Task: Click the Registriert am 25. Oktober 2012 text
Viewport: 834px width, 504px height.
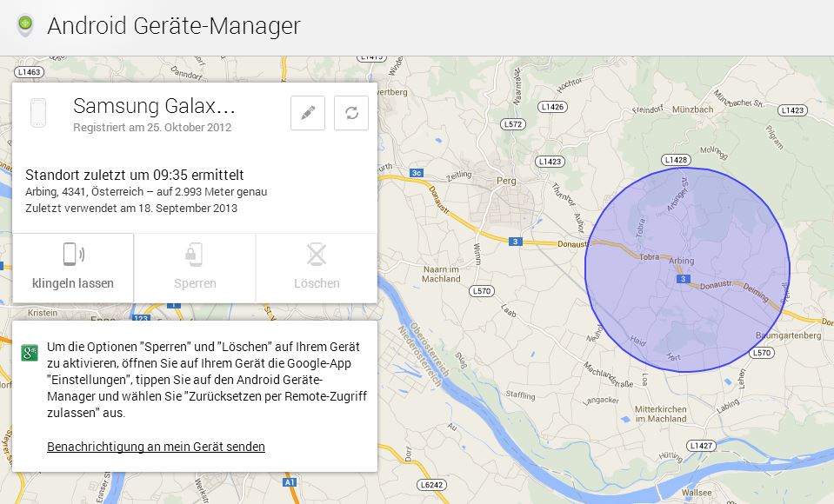Action: click(x=152, y=128)
